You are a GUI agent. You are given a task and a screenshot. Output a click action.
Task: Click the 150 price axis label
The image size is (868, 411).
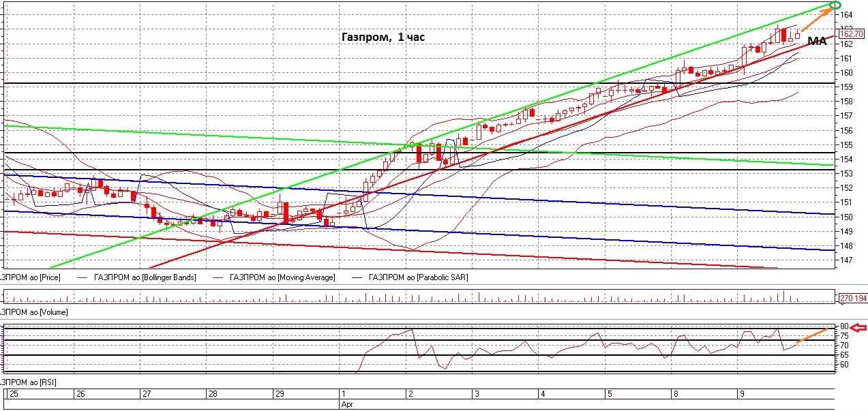pos(845,217)
